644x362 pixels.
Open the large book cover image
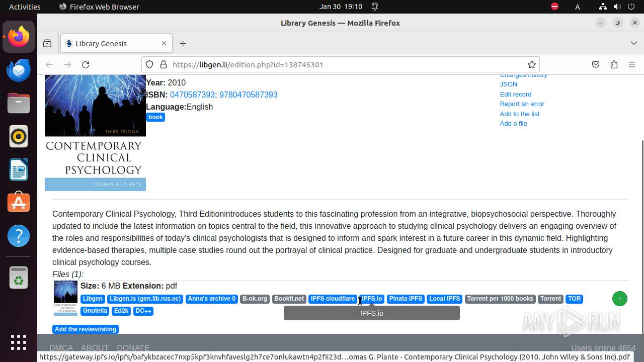95,133
